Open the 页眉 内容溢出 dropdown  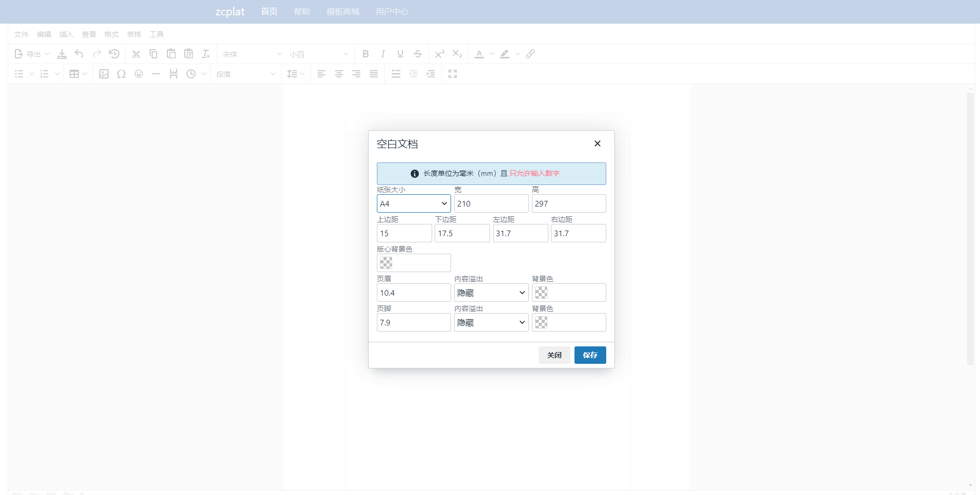[491, 293]
